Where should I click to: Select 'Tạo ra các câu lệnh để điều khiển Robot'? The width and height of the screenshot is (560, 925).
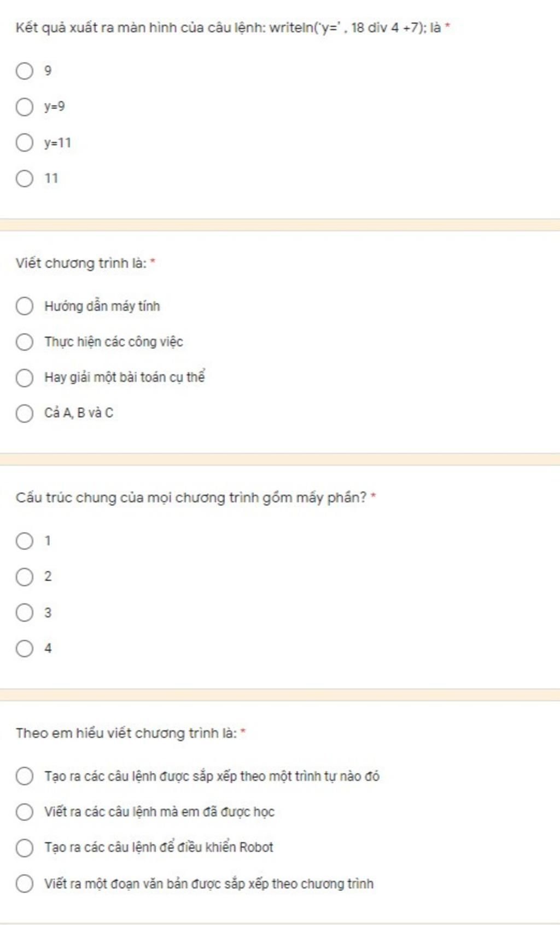(24, 848)
